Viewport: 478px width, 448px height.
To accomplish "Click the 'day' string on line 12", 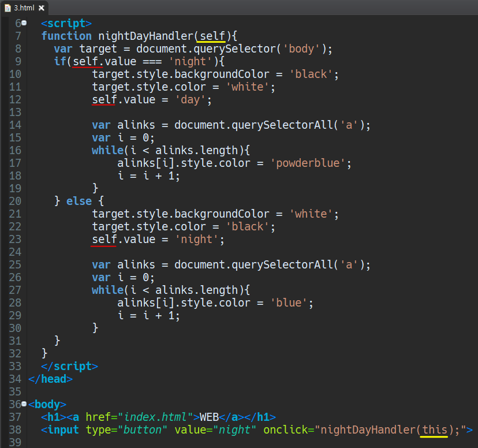I will [x=191, y=100].
